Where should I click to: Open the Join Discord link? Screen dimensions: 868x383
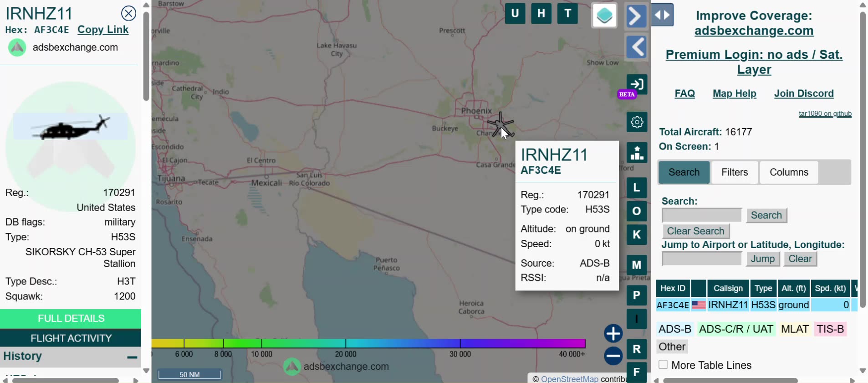[804, 93]
